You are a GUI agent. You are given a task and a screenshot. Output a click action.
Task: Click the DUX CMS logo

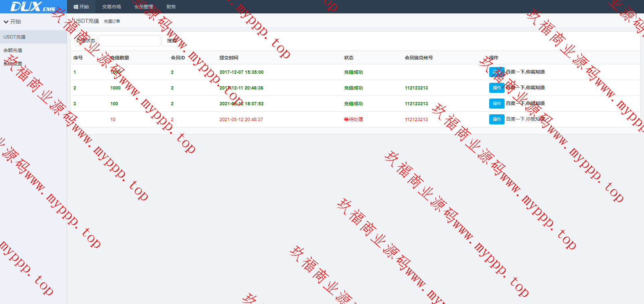click(33, 7)
